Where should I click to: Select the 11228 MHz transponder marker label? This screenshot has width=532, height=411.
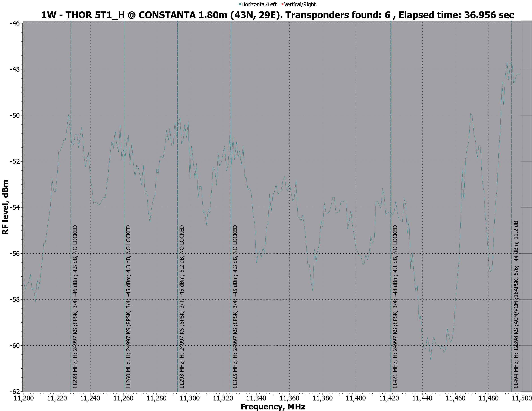75,307
